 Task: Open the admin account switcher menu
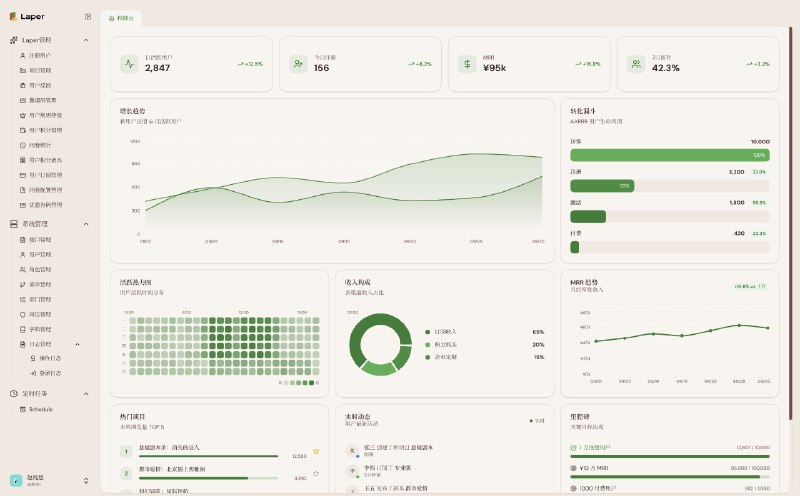[x=86, y=480]
